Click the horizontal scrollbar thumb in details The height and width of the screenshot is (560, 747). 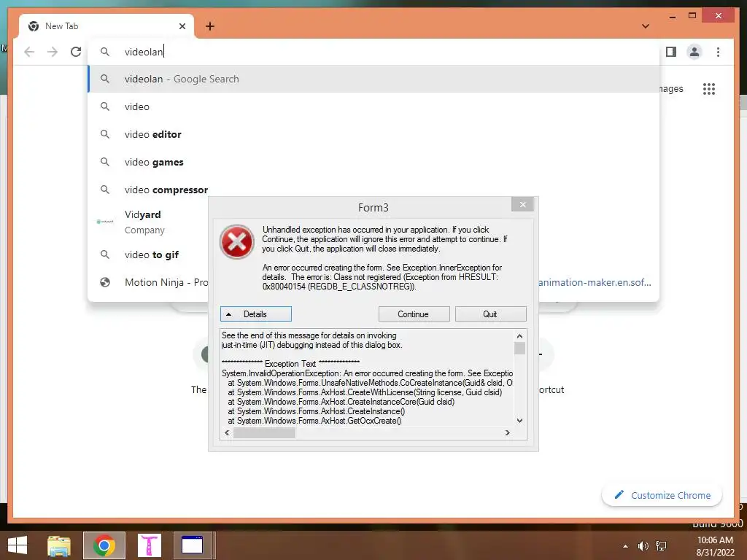click(x=264, y=432)
